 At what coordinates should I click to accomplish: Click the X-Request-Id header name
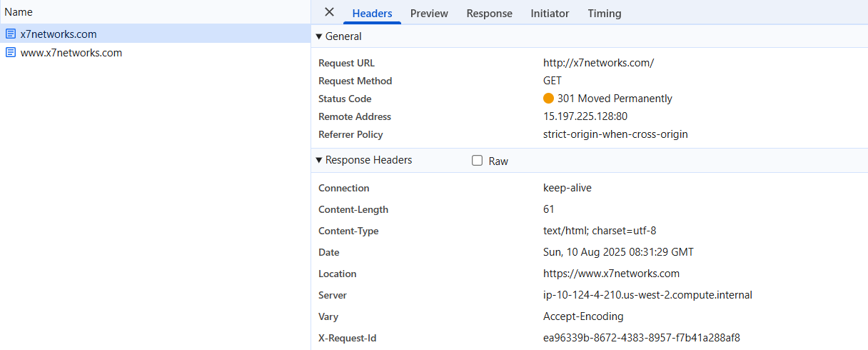click(x=347, y=338)
